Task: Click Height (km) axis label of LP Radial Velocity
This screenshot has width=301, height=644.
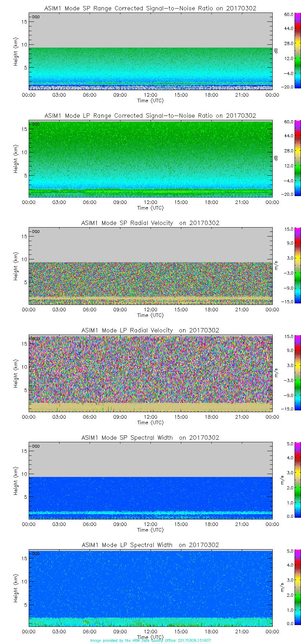Action: 16,374
